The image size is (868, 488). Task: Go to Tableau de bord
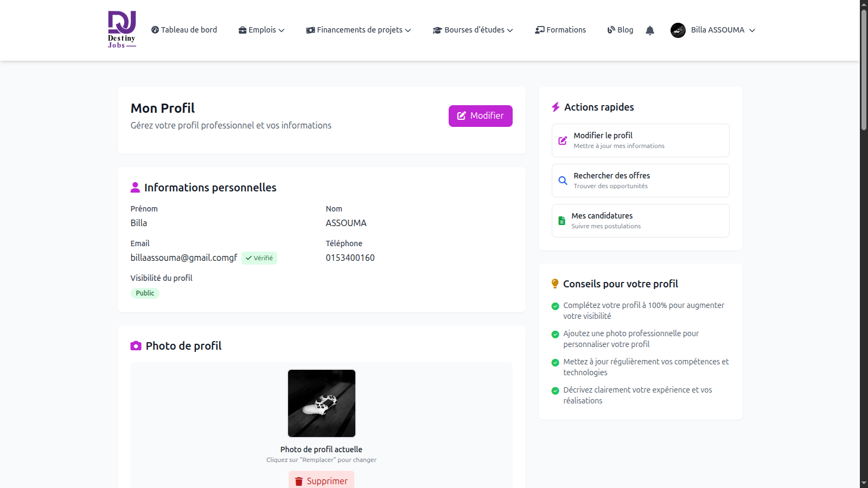click(184, 30)
